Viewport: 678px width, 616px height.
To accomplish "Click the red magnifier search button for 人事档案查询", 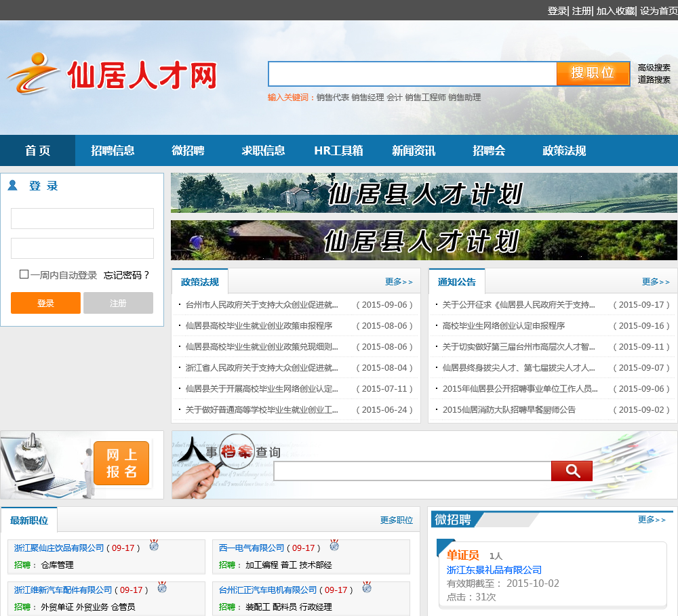I will [572, 471].
